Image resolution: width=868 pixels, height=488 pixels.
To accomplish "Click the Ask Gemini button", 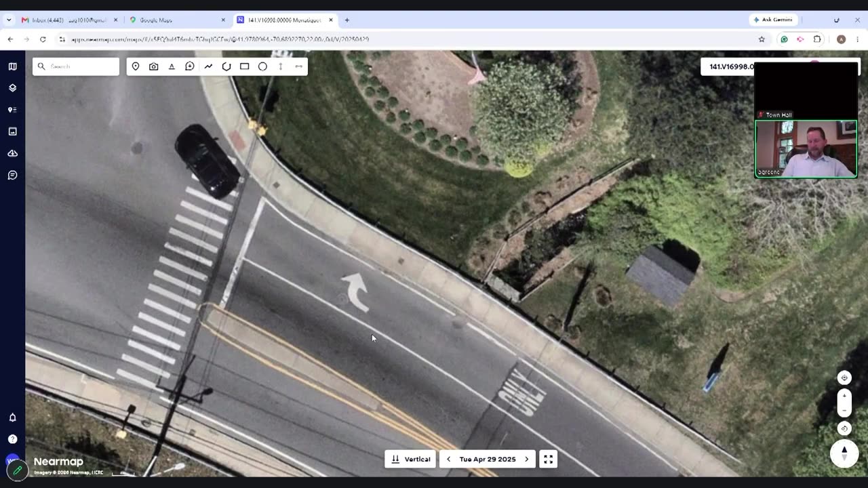I will click(773, 20).
